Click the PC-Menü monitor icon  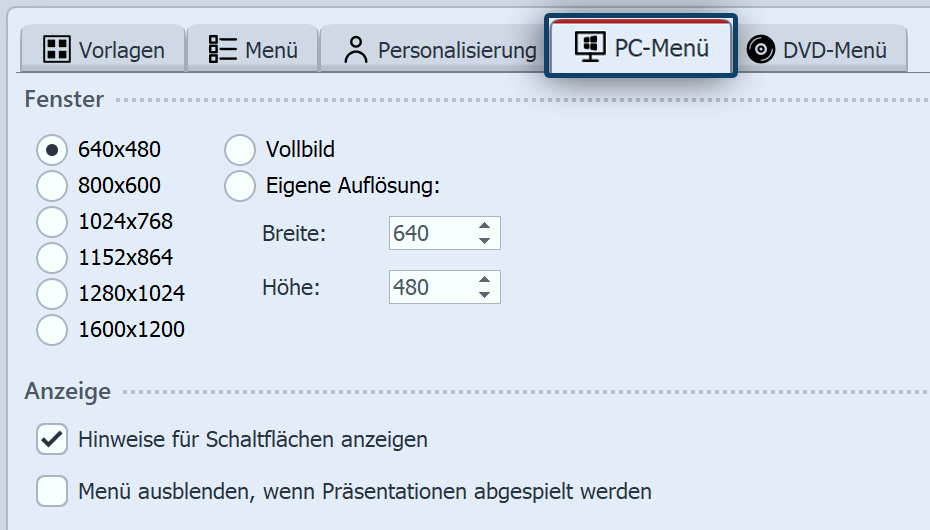click(590, 47)
